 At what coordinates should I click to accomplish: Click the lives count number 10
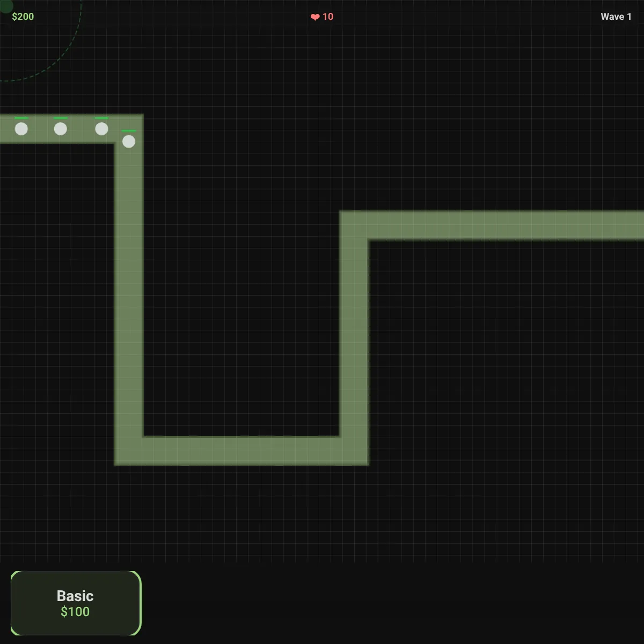point(328,17)
